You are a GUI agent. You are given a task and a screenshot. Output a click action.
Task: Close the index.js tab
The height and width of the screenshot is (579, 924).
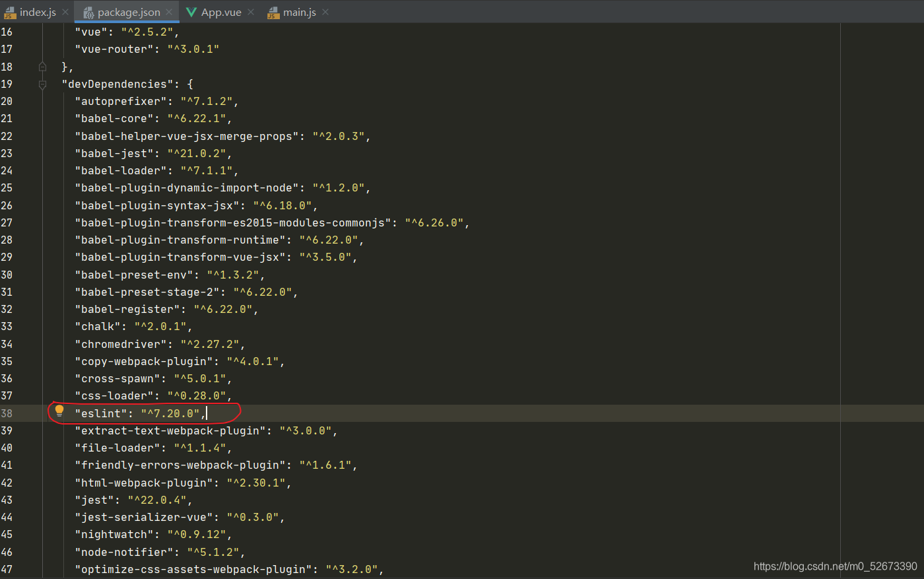coord(65,12)
